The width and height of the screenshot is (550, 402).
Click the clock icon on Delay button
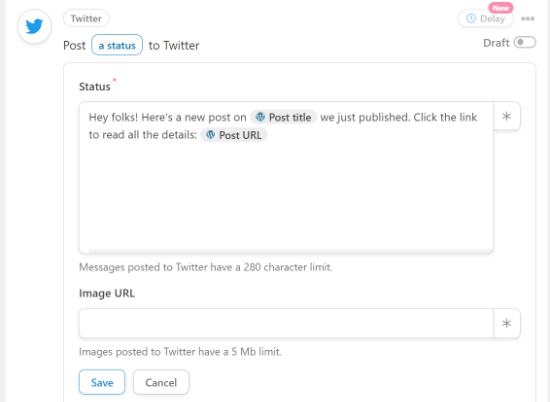click(471, 18)
